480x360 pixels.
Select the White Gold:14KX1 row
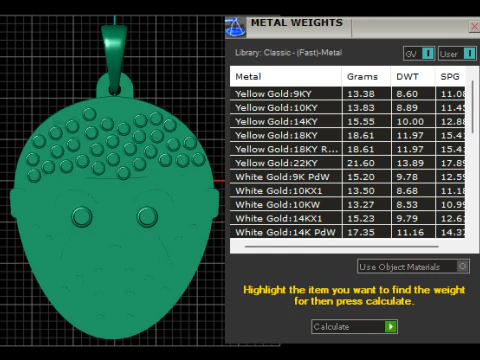point(348,218)
